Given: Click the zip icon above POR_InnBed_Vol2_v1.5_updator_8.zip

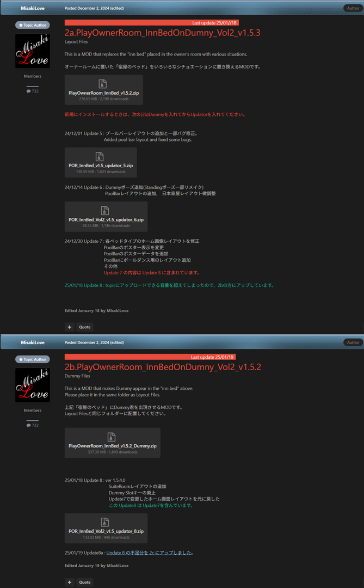Looking at the screenshot, I should pyautogui.click(x=105, y=522).
